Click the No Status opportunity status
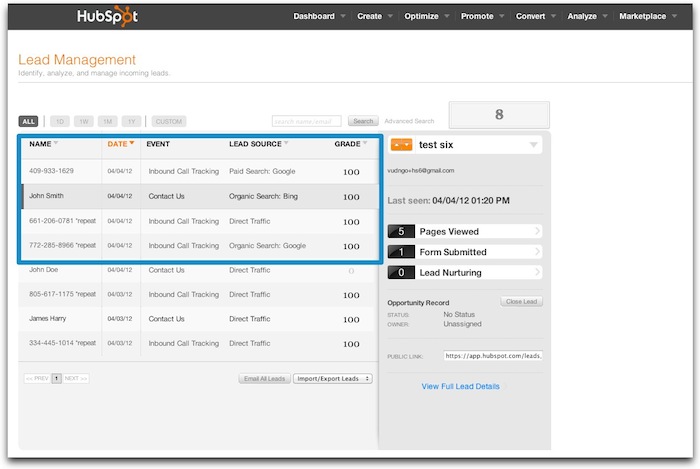Image resolution: width=700 pixels, height=469 pixels. coord(459,315)
